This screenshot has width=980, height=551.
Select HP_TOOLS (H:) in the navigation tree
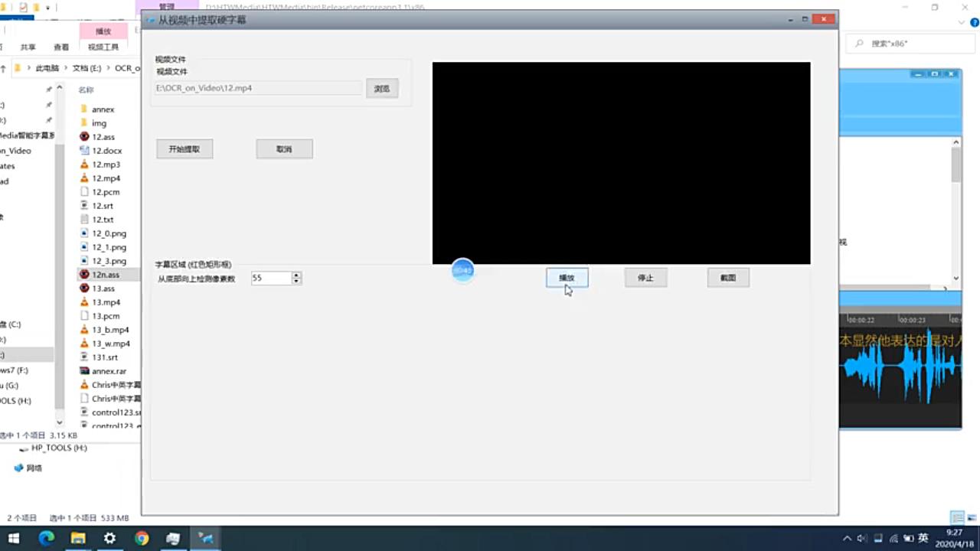click(59, 448)
